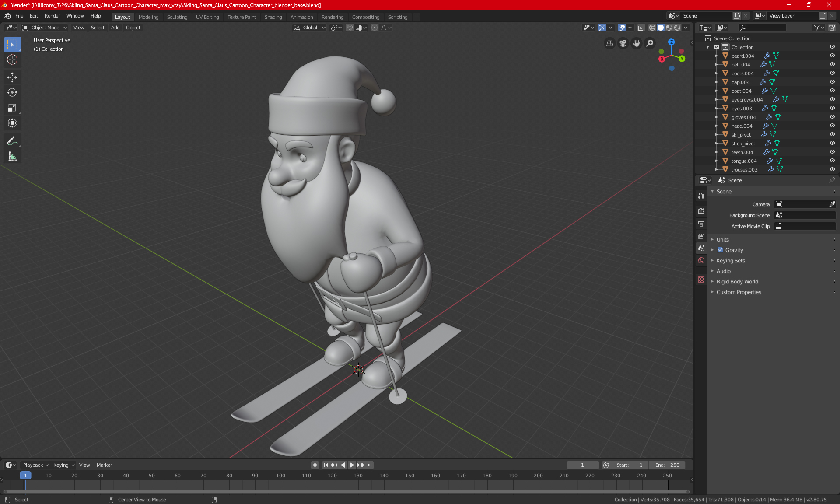
Task: Toggle camera view in viewport
Action: 623,43
